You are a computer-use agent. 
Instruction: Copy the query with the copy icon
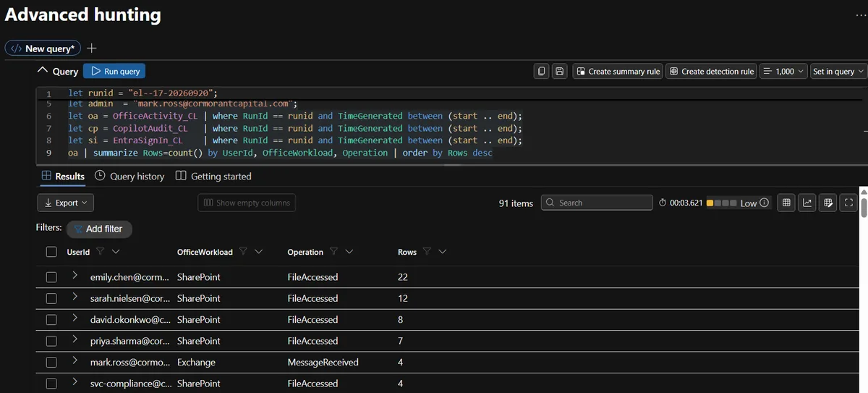[x=542, y=71]
